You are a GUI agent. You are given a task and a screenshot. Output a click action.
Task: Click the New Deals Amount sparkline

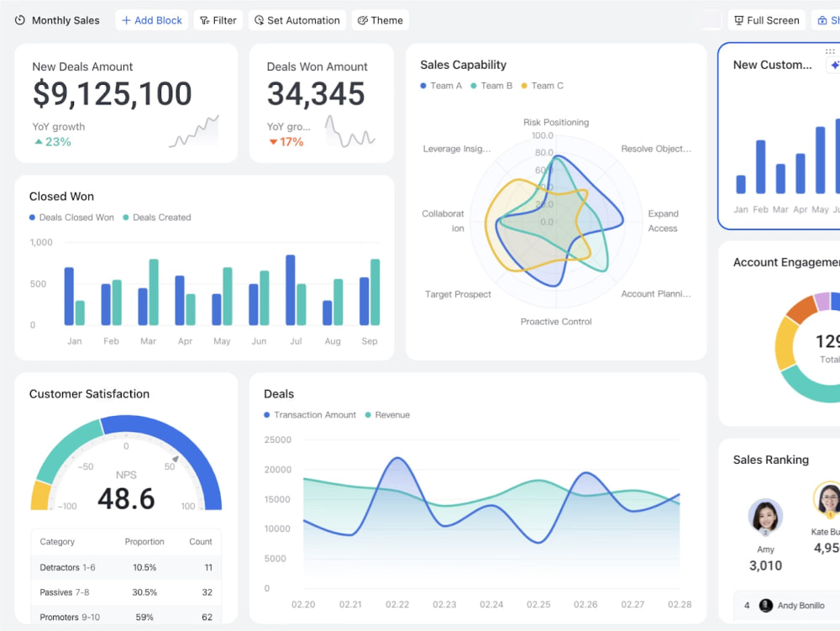click(194, 131)
